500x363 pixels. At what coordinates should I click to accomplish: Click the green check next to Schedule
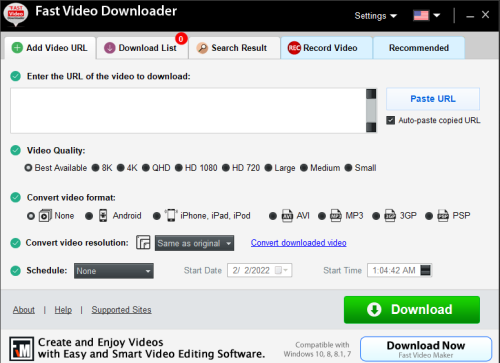click(16, 270)
